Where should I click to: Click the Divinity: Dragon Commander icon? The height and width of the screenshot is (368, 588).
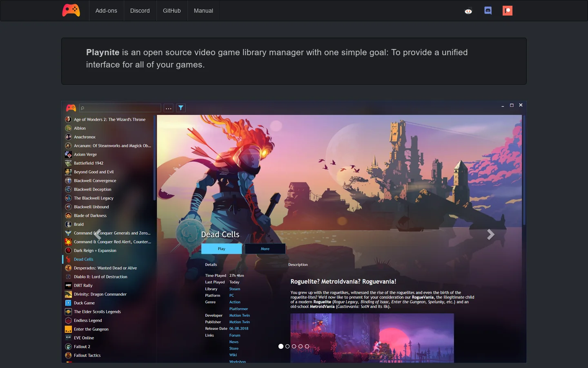[68, 294]
